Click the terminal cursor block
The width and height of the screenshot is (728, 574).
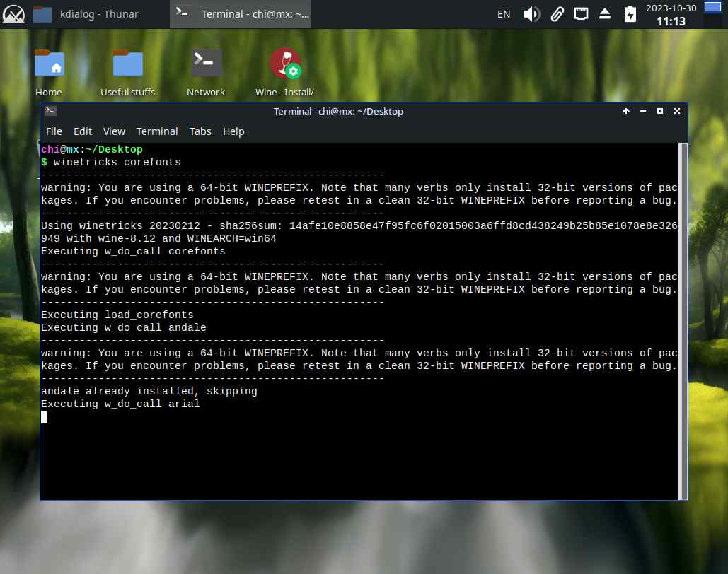(x=44, y=417)
